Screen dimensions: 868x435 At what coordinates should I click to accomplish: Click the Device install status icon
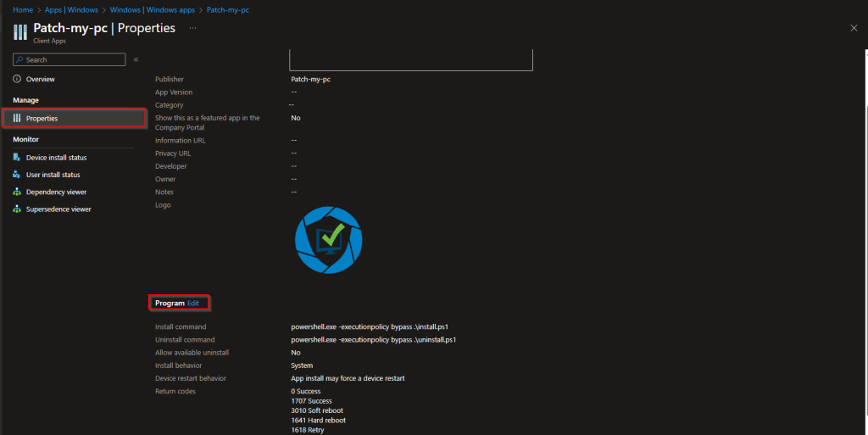[x=17, y=157]
